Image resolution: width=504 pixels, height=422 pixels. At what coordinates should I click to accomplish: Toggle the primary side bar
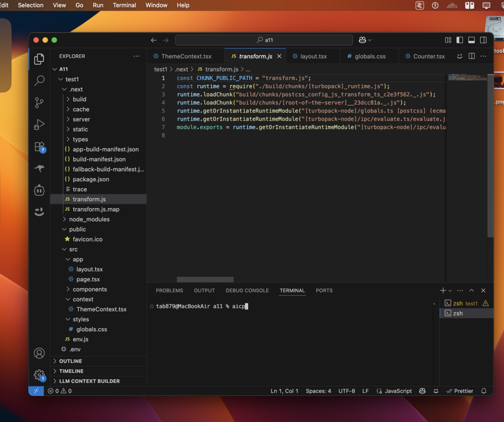click(460, 40)
